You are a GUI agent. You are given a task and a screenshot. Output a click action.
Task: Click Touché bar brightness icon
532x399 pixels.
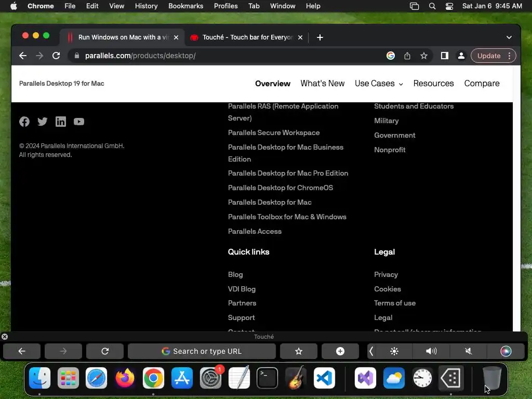(394, 351)
